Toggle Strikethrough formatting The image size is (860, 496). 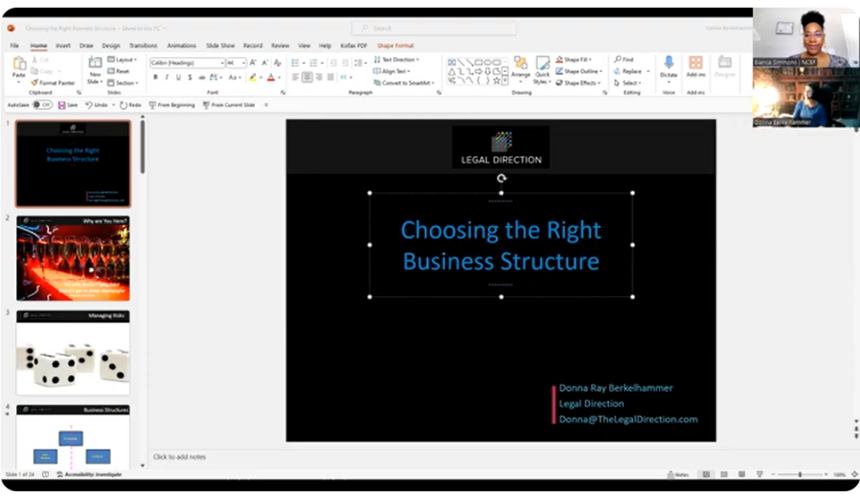click(202, 77)
